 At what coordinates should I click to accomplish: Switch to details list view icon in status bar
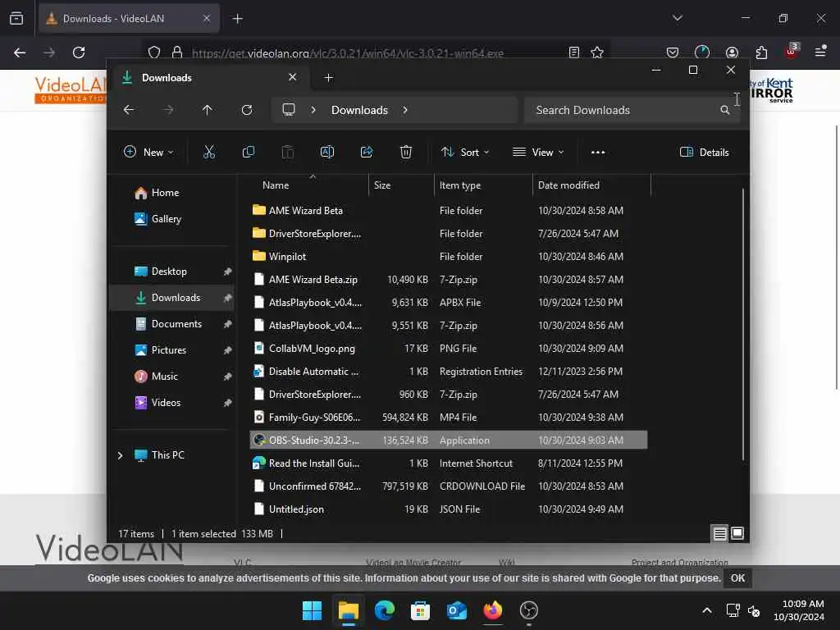pyautogui.click(x=719, y=533)
